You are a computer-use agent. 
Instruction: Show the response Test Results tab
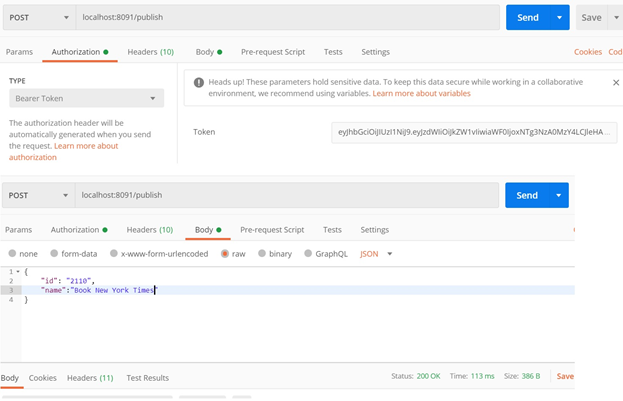(147, 378)
